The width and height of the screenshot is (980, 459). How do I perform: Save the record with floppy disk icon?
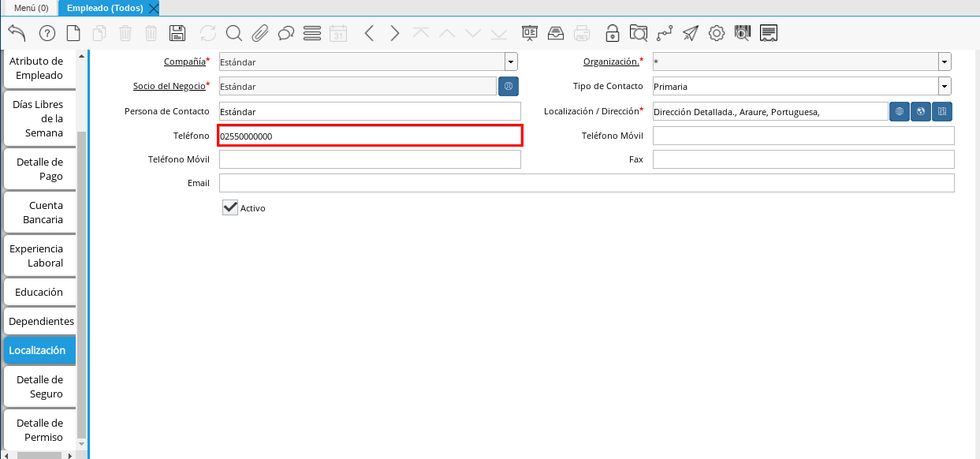click(177, 33)
